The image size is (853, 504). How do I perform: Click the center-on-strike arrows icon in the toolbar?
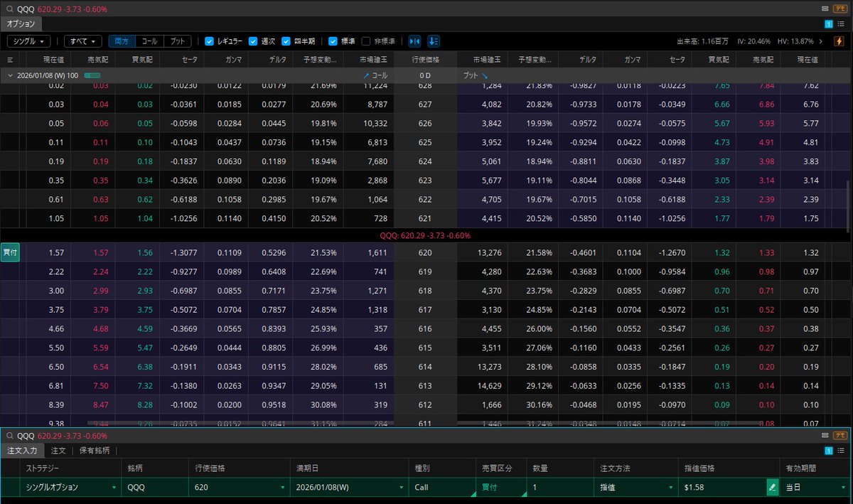(x=414, y=41)
